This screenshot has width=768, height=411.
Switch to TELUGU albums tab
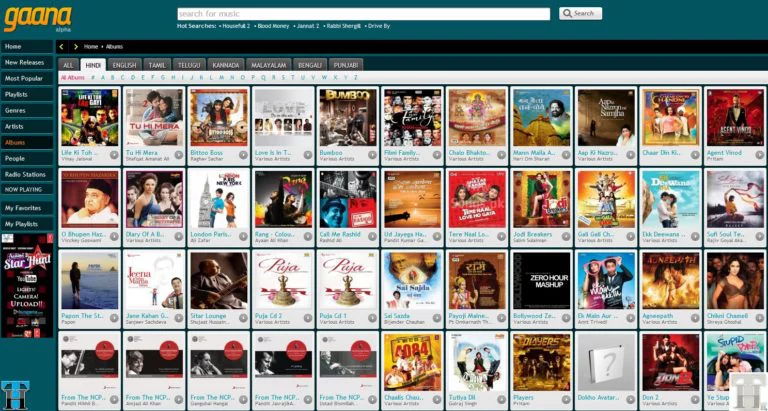[189, 65]
